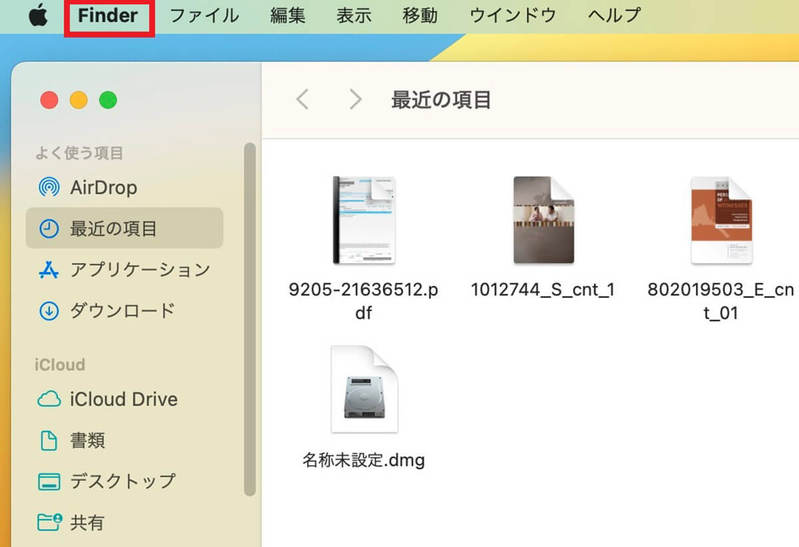Screen dimensions: 799x547
Task: Select the 1012744_S_cnt_1 file thumbnail
Action: [x=543, y=220]
